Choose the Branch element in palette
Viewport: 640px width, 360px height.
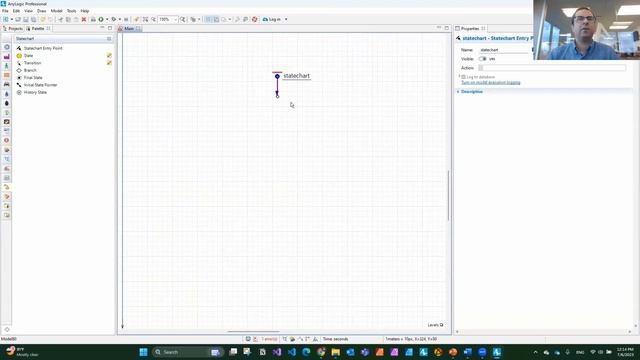pyautogui.click(x=30, y=70)
